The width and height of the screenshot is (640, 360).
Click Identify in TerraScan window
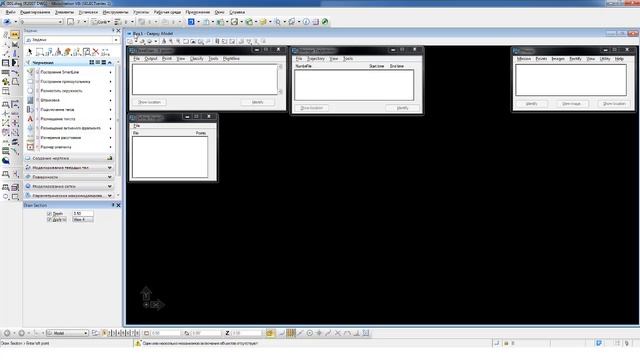click(258, 102)
